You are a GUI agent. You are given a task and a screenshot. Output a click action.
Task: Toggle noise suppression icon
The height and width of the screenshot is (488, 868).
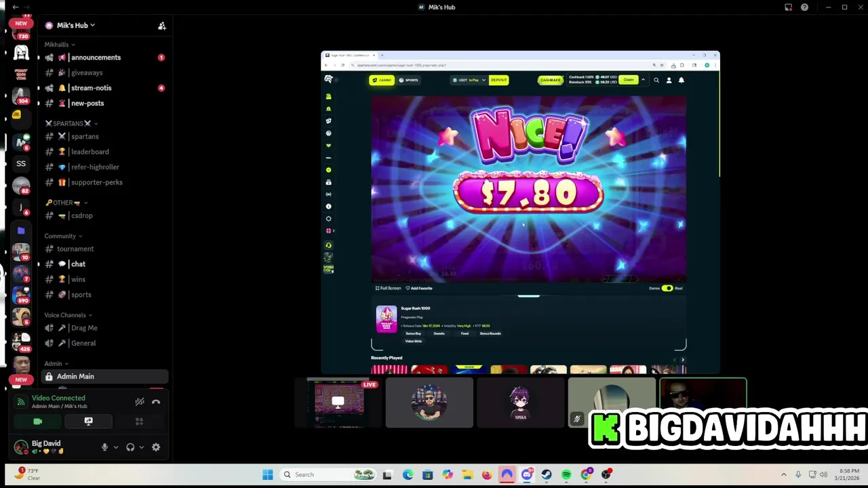pos(140,402)
